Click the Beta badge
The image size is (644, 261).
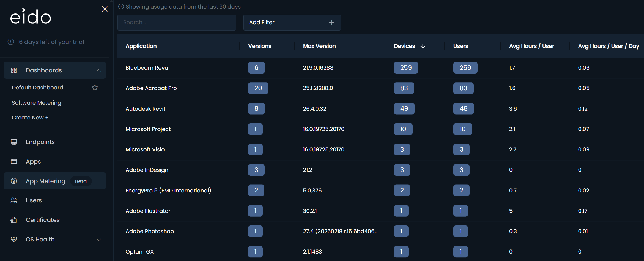[x=81, y=181]
